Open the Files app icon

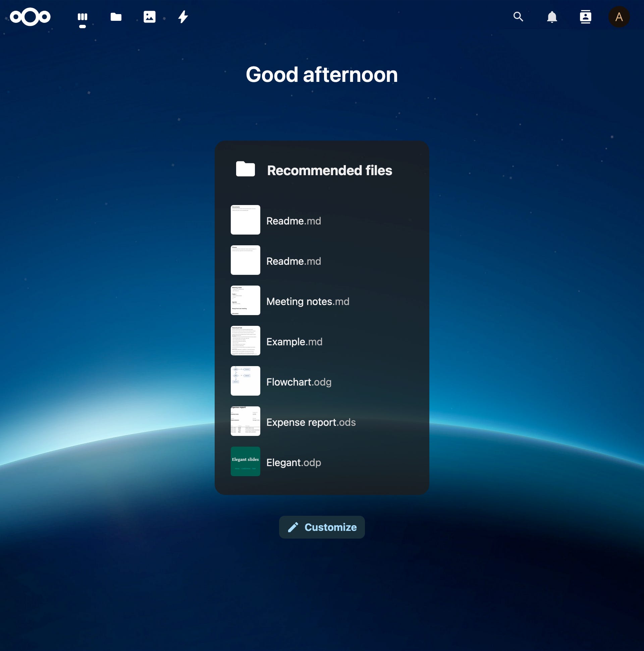point(116,17)
